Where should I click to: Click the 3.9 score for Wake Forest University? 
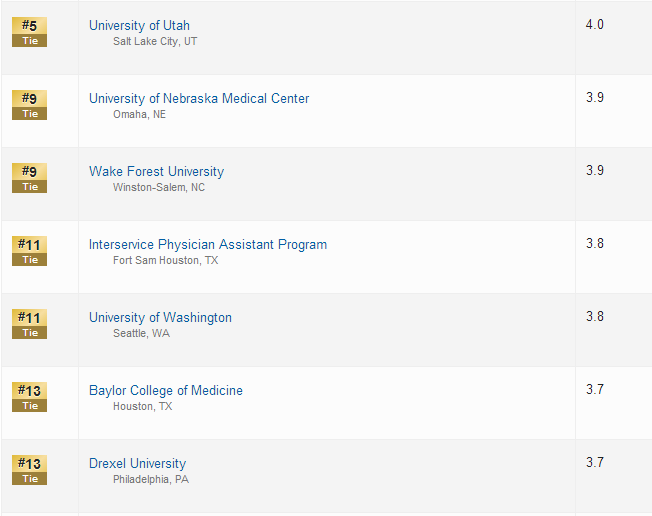tap(595, 170)
